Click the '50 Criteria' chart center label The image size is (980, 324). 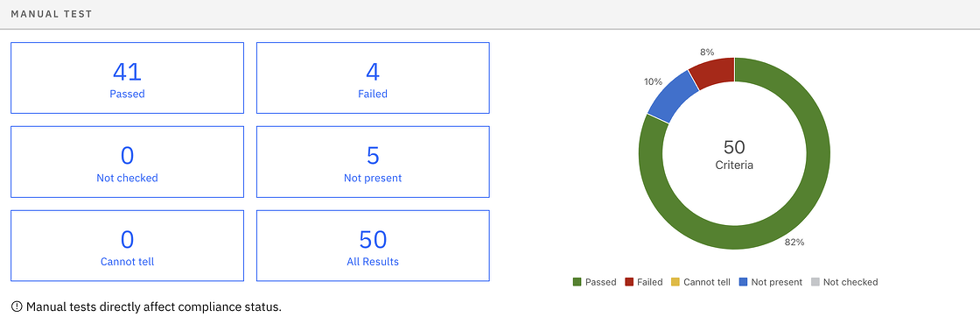pyautogui.click(x=734, y=155)
